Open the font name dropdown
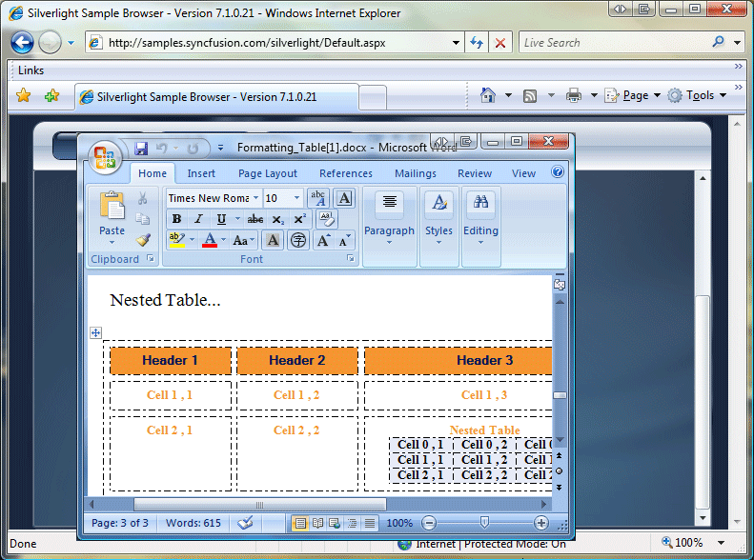The width and height of the screenshot is (754, 560). (255, 198)
